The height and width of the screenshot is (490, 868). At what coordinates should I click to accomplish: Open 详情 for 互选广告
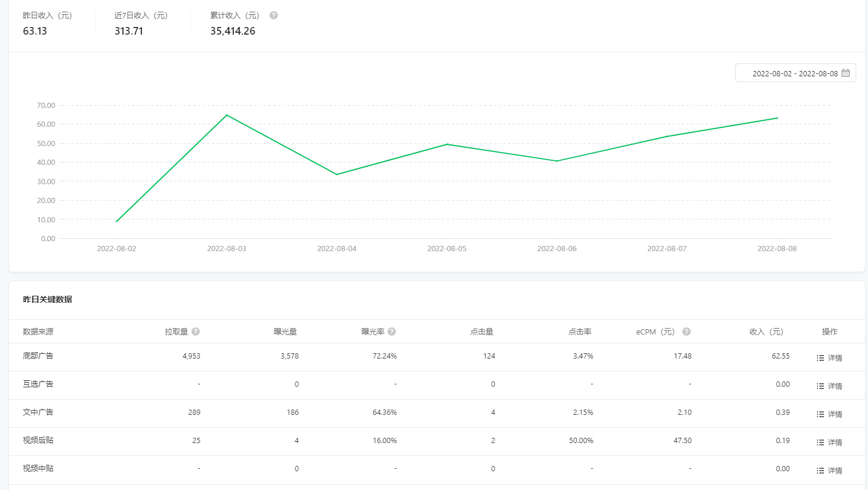point(835,386)
